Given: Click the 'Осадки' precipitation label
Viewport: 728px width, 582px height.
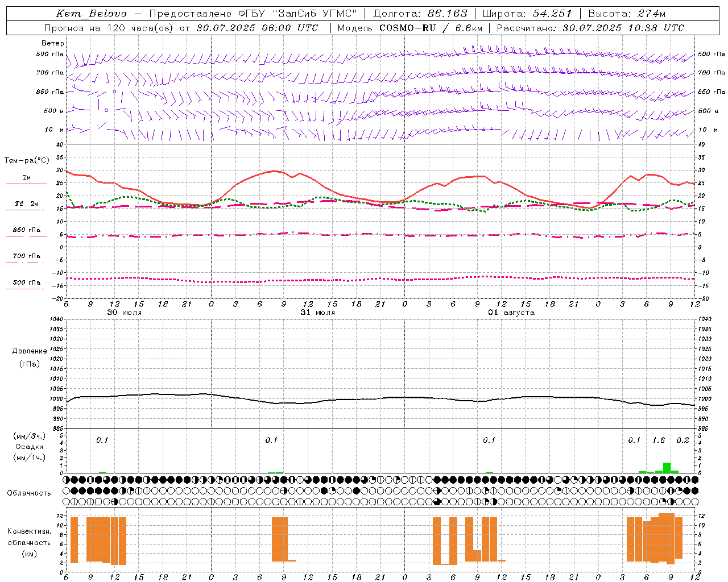Looking at the screenshot, I should tap(30, 447).
